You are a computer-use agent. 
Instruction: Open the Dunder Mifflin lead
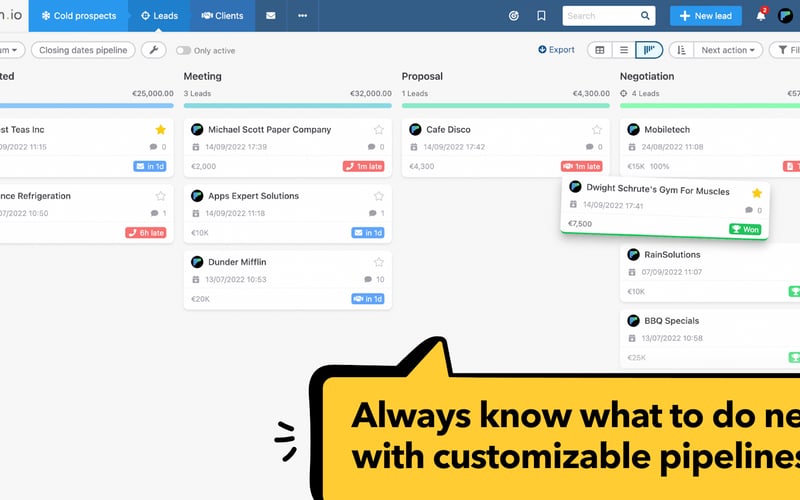(237, 262)
